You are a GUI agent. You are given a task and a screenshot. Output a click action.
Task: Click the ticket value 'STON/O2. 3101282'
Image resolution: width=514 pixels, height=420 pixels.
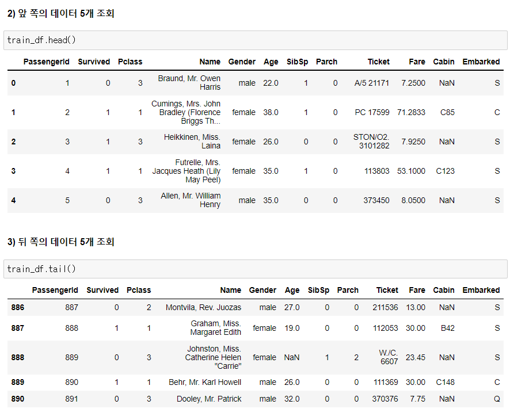coord(371,142)
